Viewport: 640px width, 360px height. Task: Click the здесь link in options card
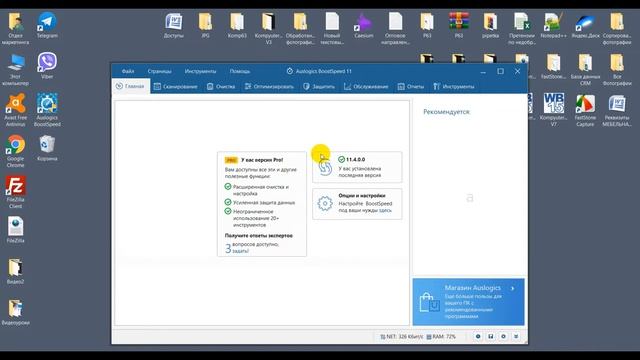[x=385, y=210]
